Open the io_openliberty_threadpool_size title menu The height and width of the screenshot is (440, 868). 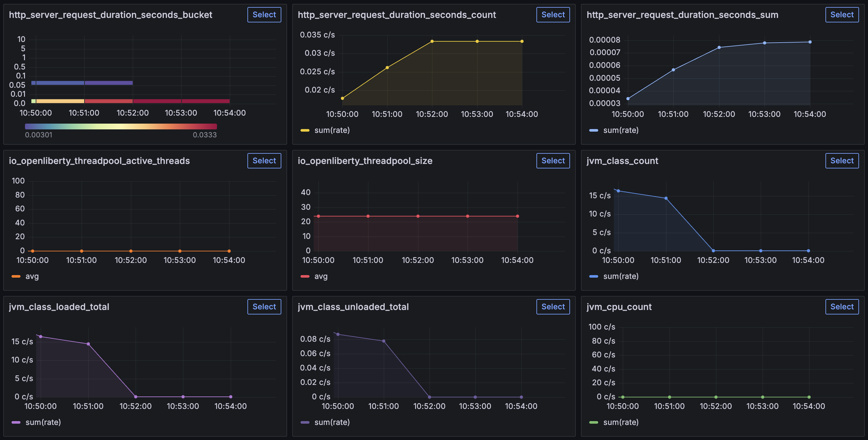pos(365,161)
